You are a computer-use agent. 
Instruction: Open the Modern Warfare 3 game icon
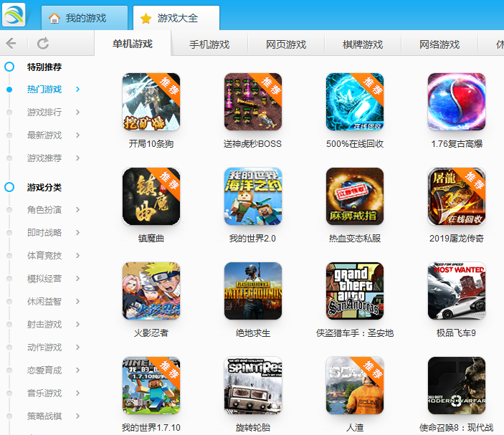click(457, 386)
